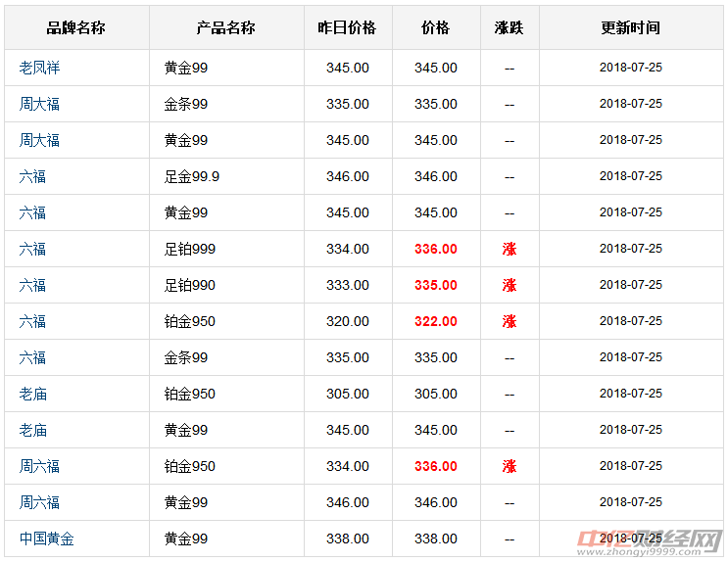The image size is (728, 562).
Task: Click the 价格 column header
Action: (x=435, y=27)
